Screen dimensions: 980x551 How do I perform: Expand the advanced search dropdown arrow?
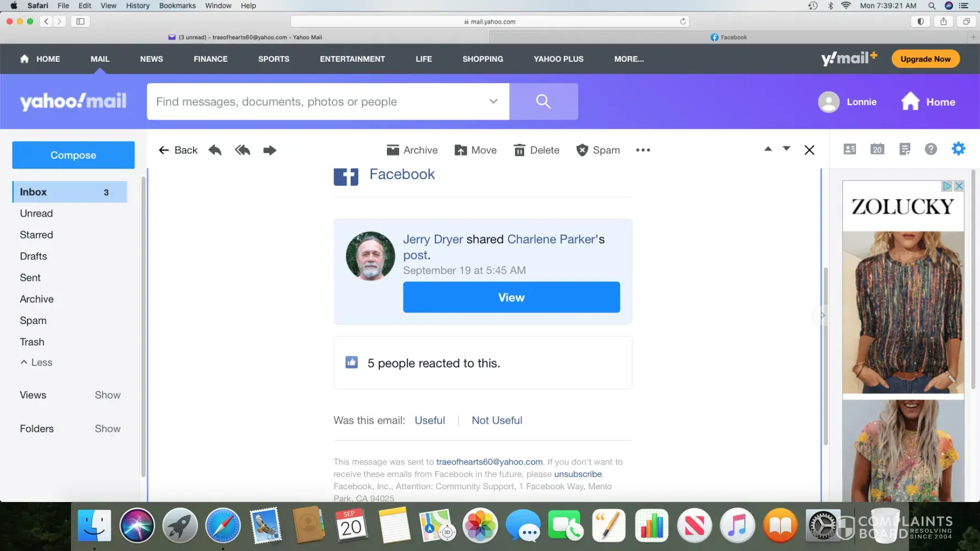493,101
